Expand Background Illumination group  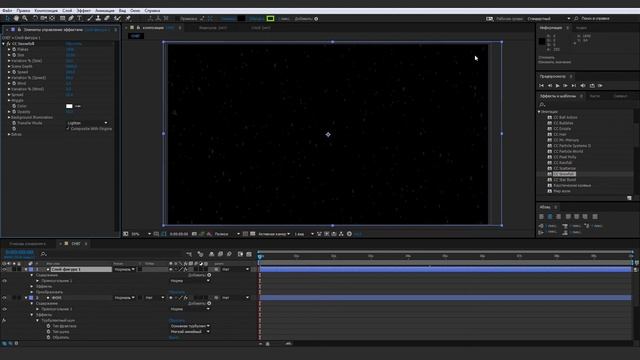pos(9,118)
